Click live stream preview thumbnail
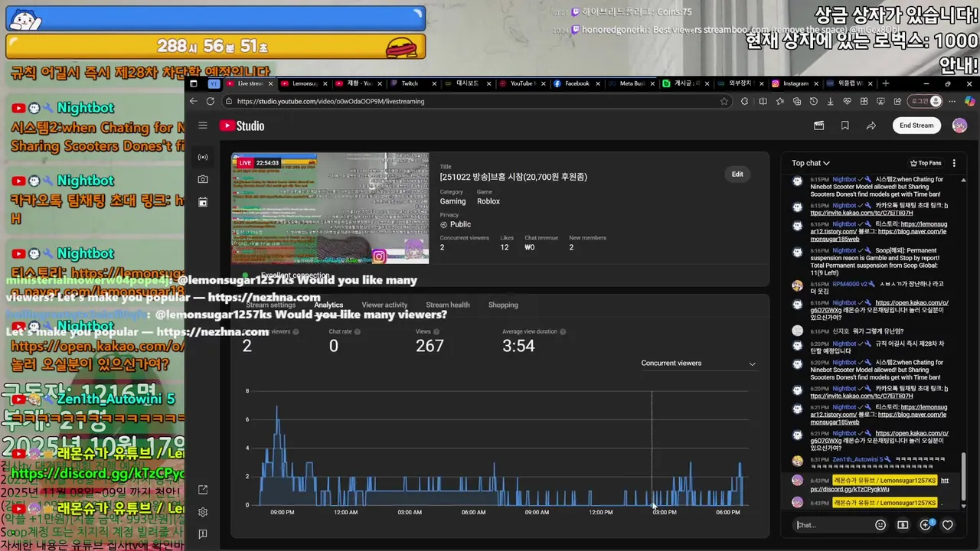Viewport: 980px width, 551px height. (x=330, y=208)
